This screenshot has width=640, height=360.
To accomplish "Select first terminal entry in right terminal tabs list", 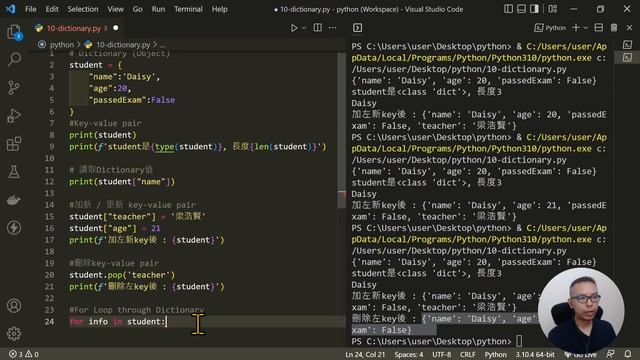I will 627,44.
